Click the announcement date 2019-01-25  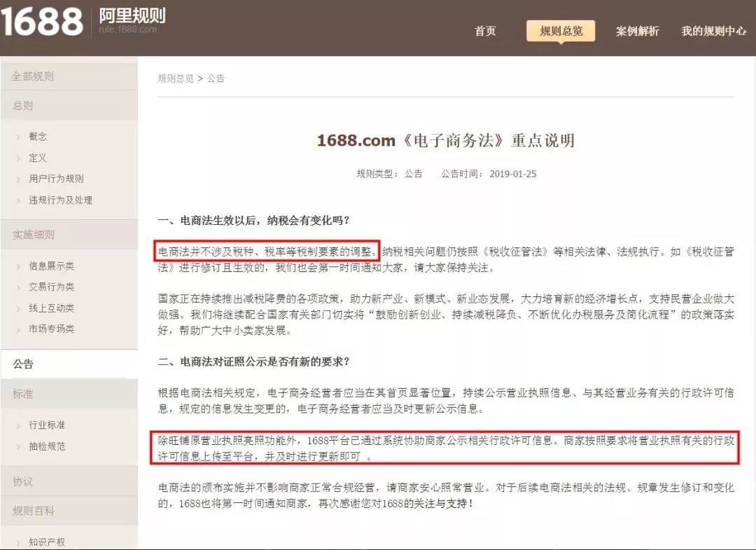click(x=512, y=174)
